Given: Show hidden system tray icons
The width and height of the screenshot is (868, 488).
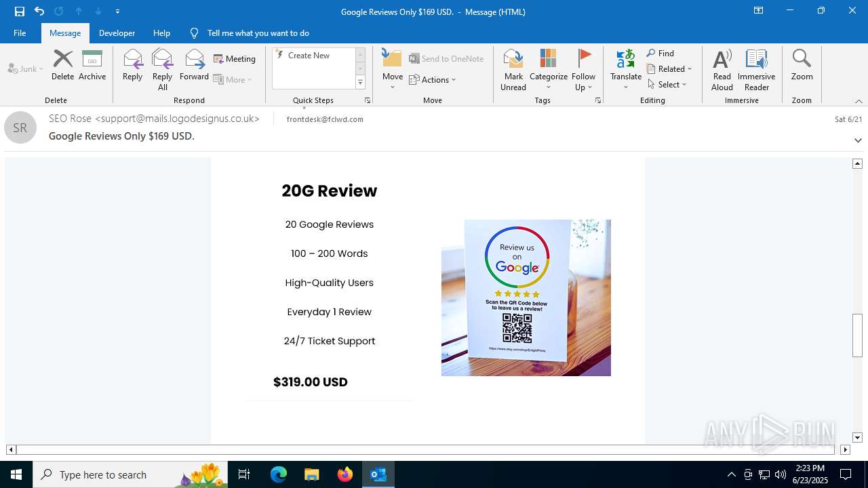Looking at the screenshot, I should pyautogui.click(x=731, y=474).
